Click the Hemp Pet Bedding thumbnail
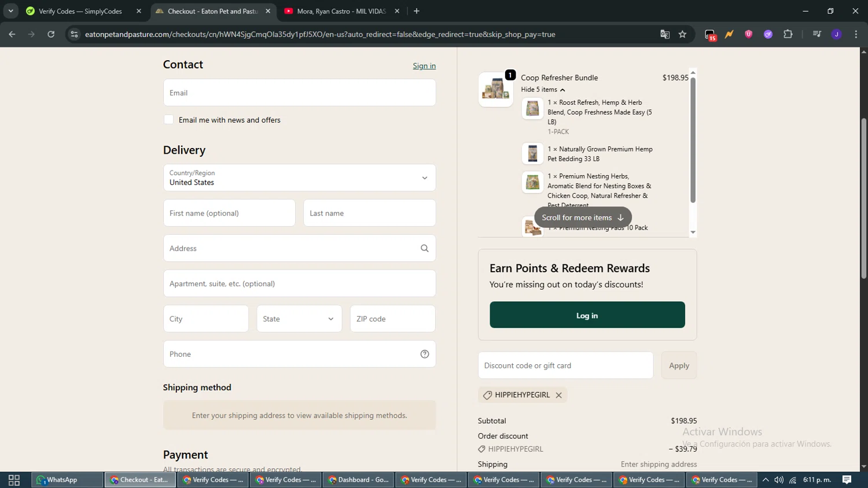 point(532,154)
